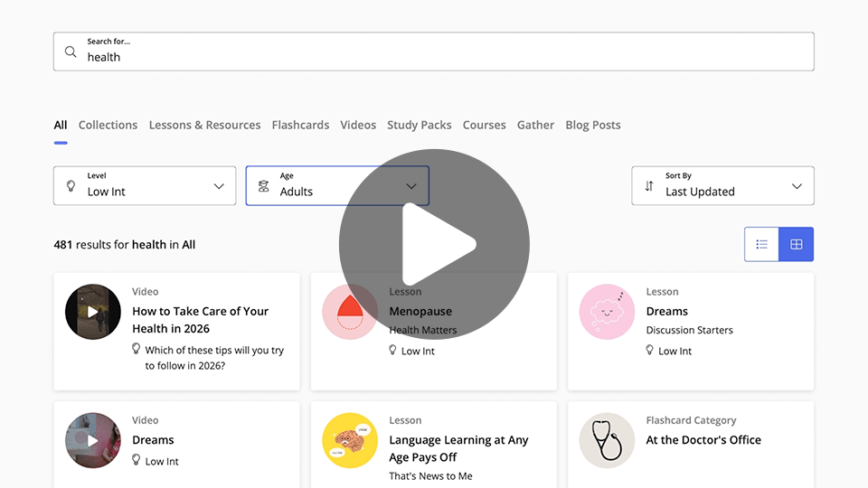The height and width of the screenshot is (488, 868).
Task: Click lightbulb icon beside Which of these tips
Action: tap(137, 349)
